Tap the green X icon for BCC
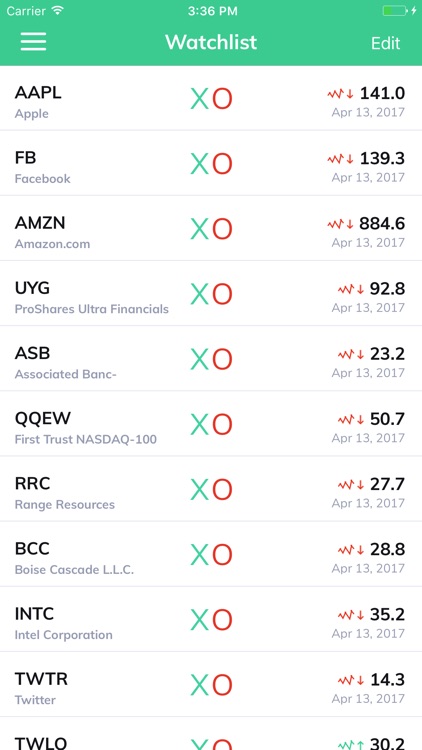 coord(200,554)
